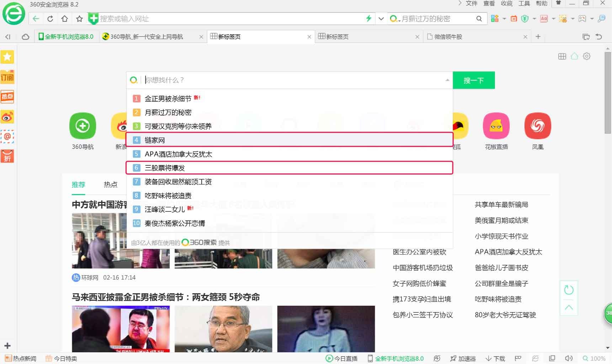612x364 pixels.
Task: Go to browser home page icon
Action: [x=64, y=19]
